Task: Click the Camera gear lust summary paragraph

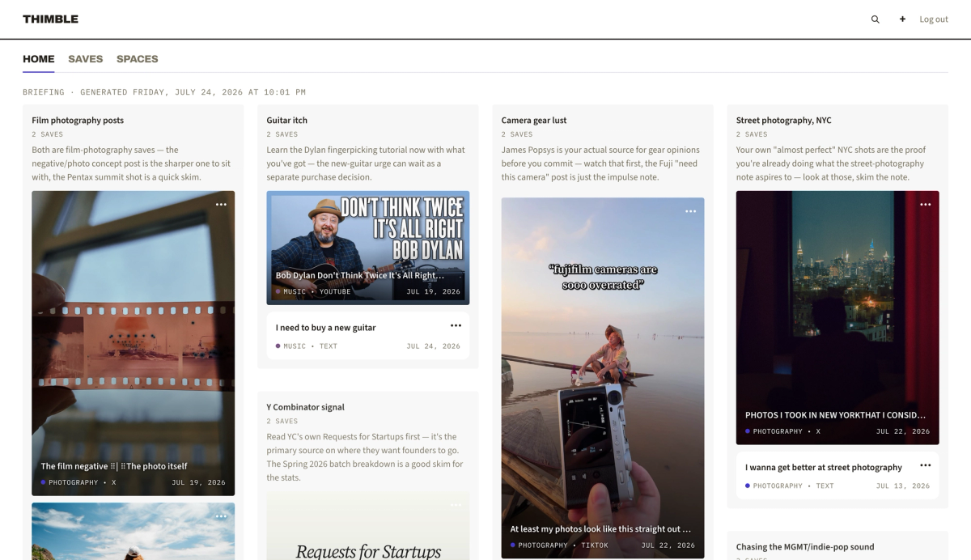Action: pos(600,163)
